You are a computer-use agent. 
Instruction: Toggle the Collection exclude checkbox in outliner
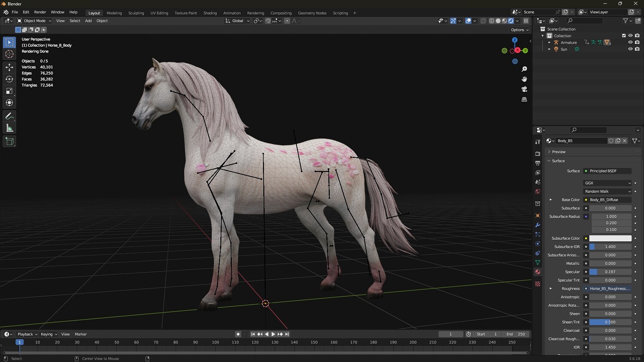tap(624, 36)
